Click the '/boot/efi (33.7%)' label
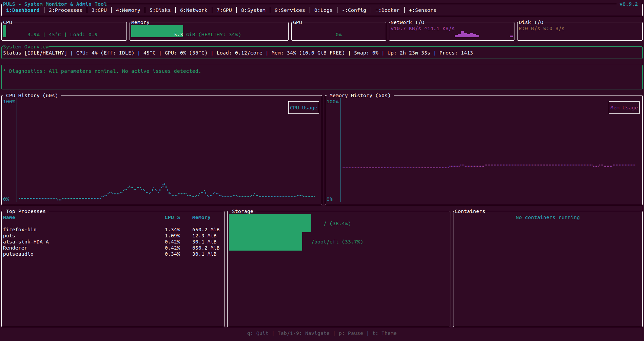Image resolution: width=644 pixels, height=341 pixels. [x=337, y=242]
